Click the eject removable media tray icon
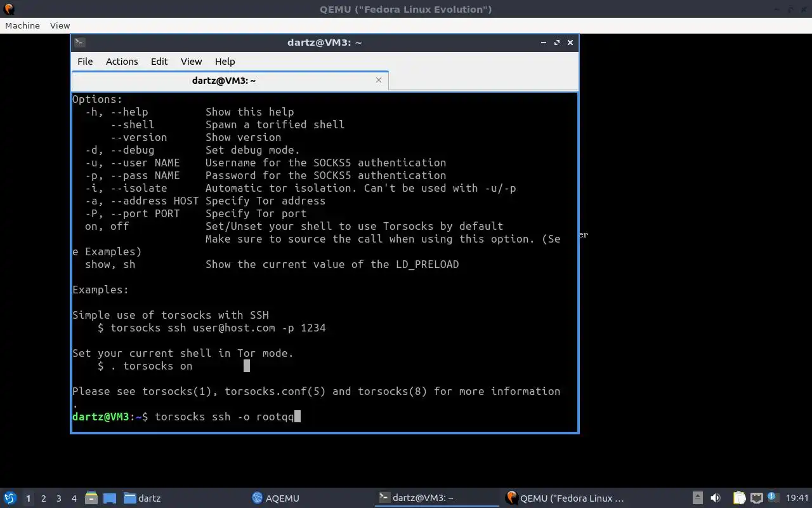Image resolution: width=812 pixels, height=508 pixels. tap(698, 498)
